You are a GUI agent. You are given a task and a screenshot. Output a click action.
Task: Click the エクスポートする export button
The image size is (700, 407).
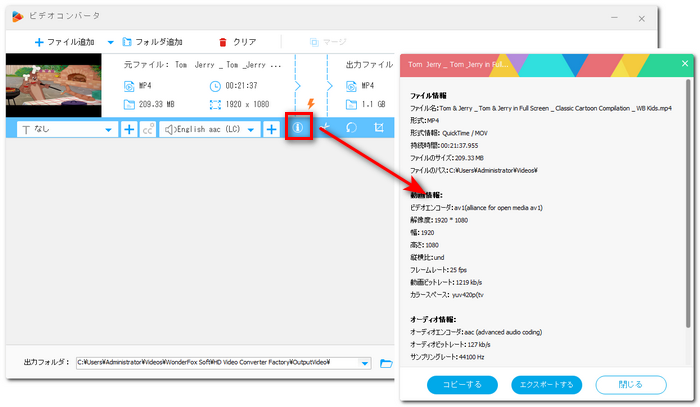pyautogui.click(x=546, y=385)
